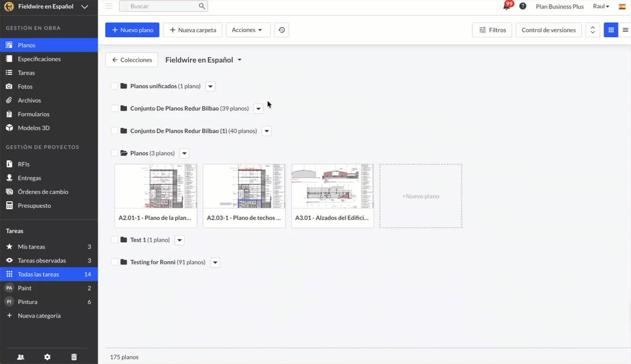Select Todas las tareas in sidebar
This screenshot has height=364, width=631.
(49, 274)
